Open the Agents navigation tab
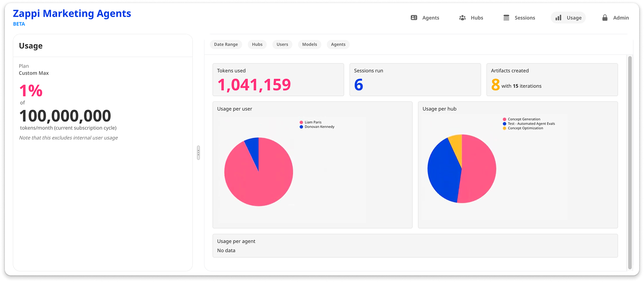 [425, 18]
